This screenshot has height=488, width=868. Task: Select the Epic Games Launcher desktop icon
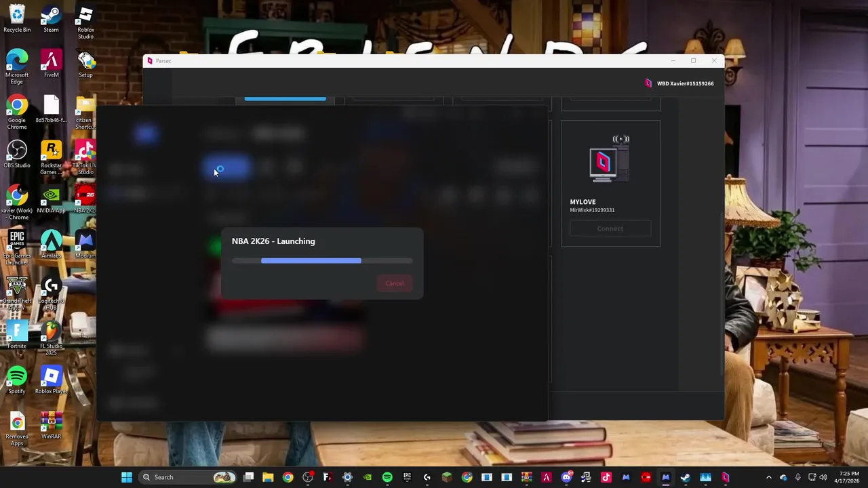17,248
